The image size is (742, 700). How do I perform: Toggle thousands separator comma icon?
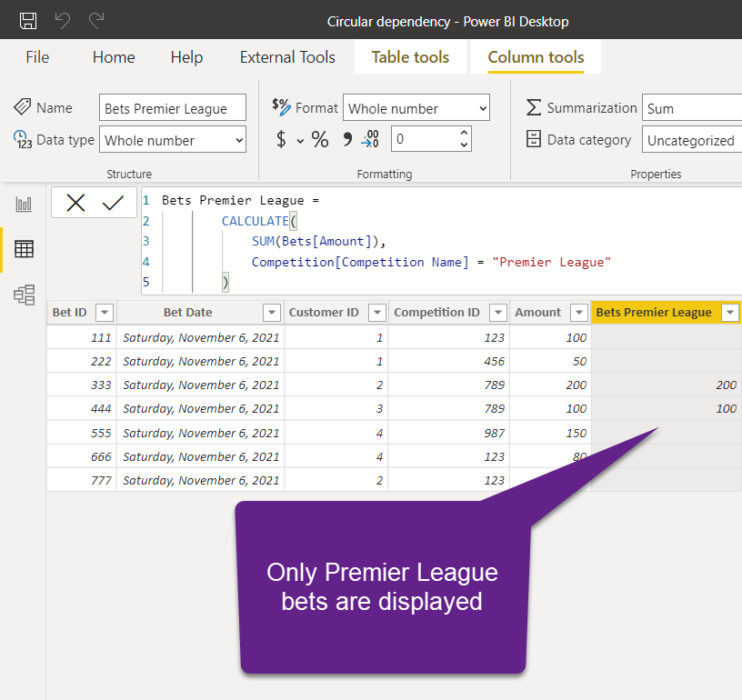pos(347,139)
